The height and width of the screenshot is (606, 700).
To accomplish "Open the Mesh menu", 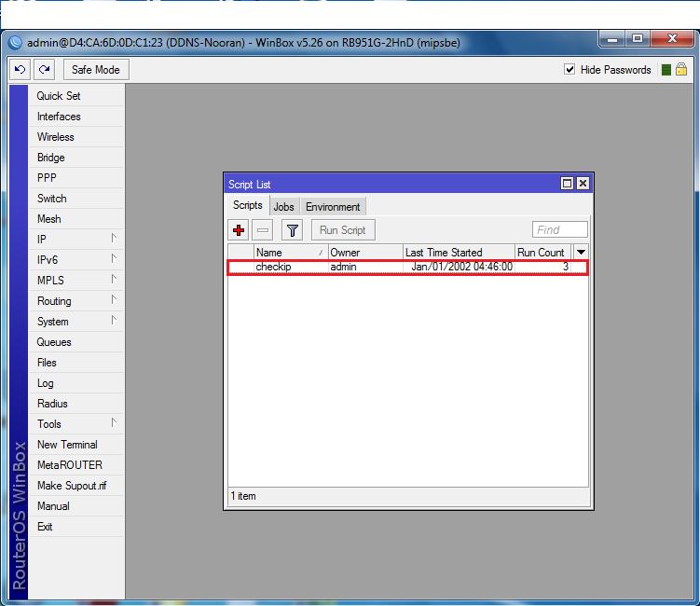I will click(76, 219).
